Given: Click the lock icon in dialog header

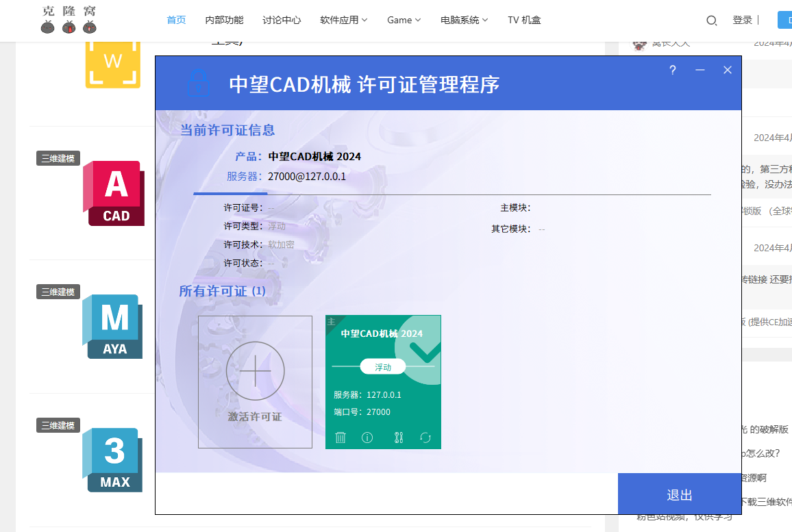Looking at the screenshot, I should (199, 84).
